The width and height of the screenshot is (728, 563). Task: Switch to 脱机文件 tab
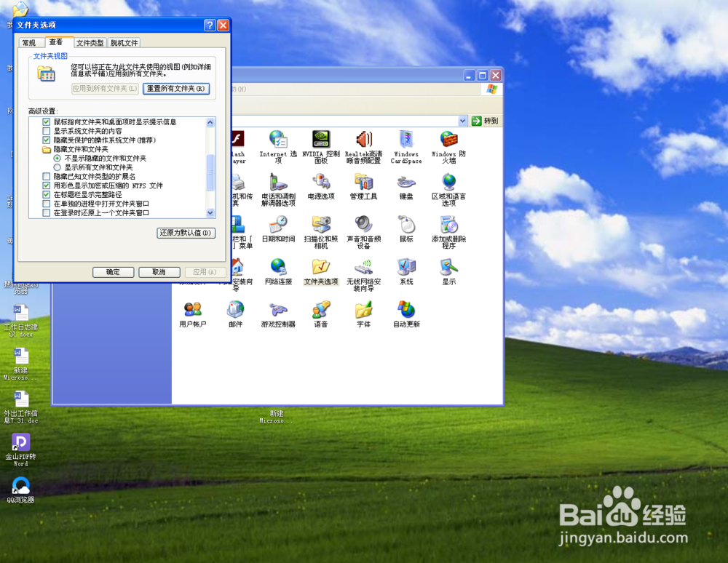(124, 43)
